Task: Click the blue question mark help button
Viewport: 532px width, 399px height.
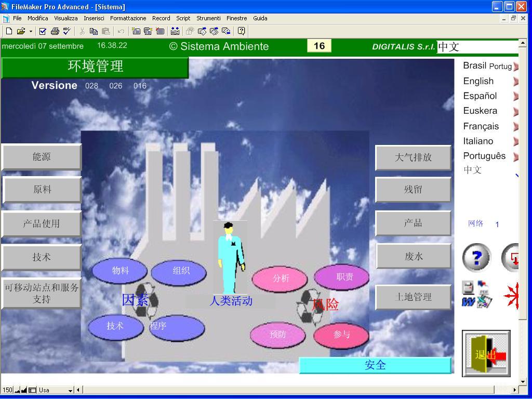Action: (476, 258)
